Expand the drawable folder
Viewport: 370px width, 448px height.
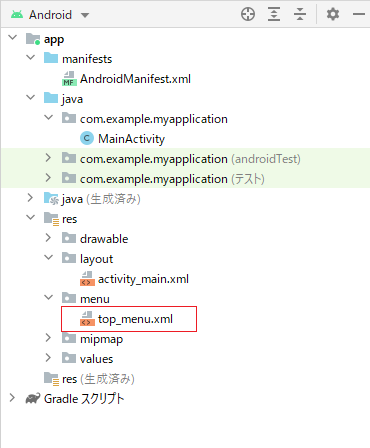pyautogui.click(x=48, y=238)
